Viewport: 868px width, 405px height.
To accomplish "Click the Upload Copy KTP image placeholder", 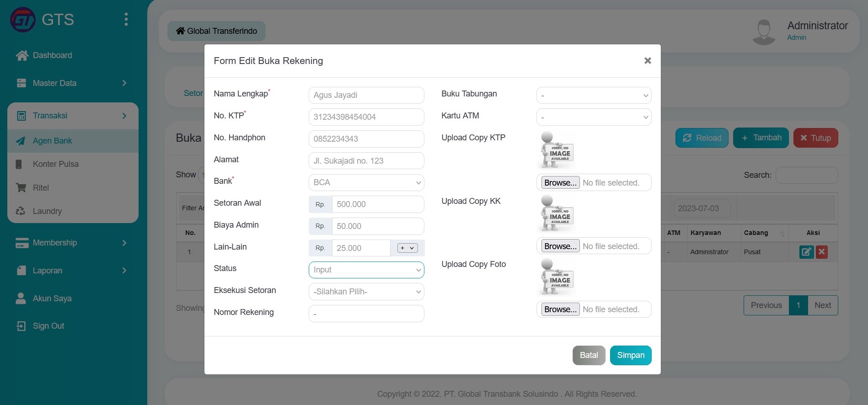I will (x=557, y=151).
